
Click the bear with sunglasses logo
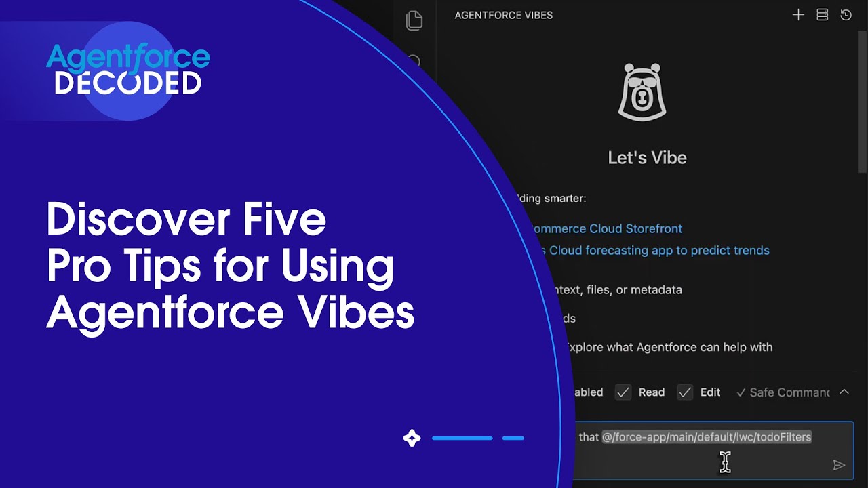click(x=642, y=92)
